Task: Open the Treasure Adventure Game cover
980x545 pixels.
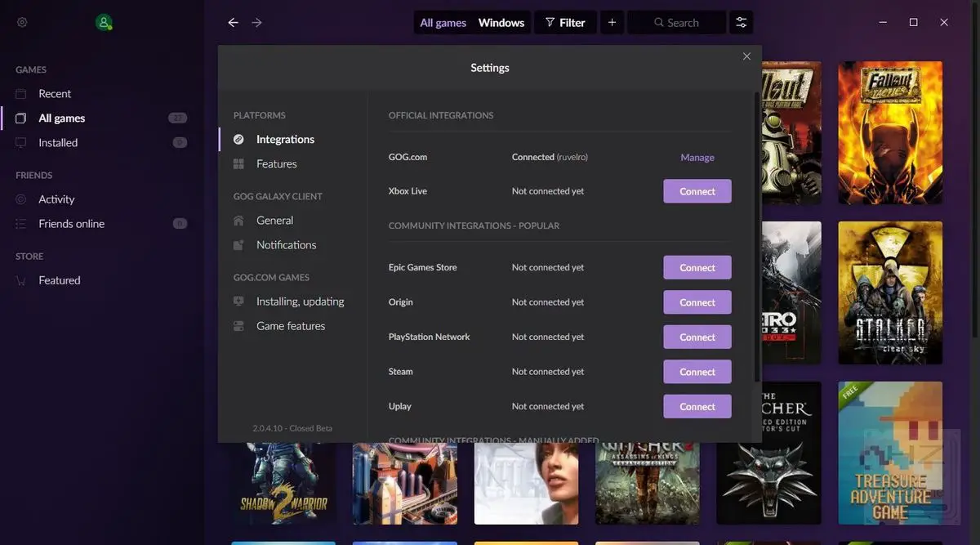Action: pyautogui.click(x=890, y=453)
